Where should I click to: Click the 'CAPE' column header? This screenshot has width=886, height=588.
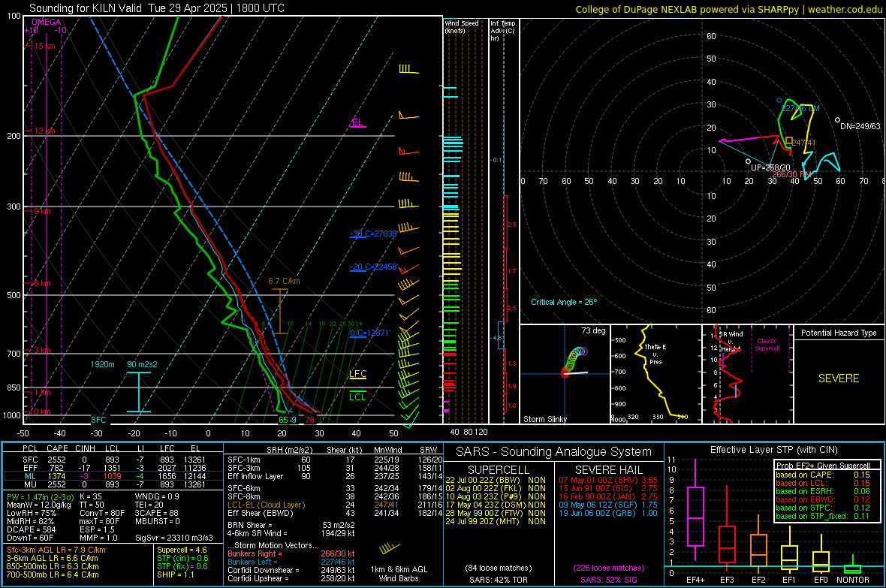tap(57, 448)
